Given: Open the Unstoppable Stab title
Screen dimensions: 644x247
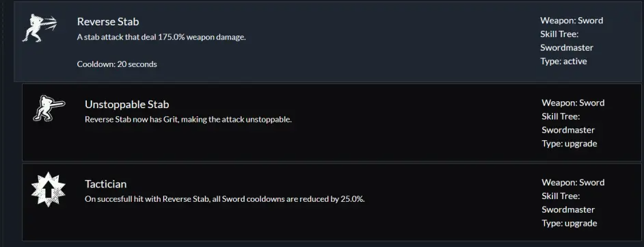Looking at the screenshot, I should (127, 105).
